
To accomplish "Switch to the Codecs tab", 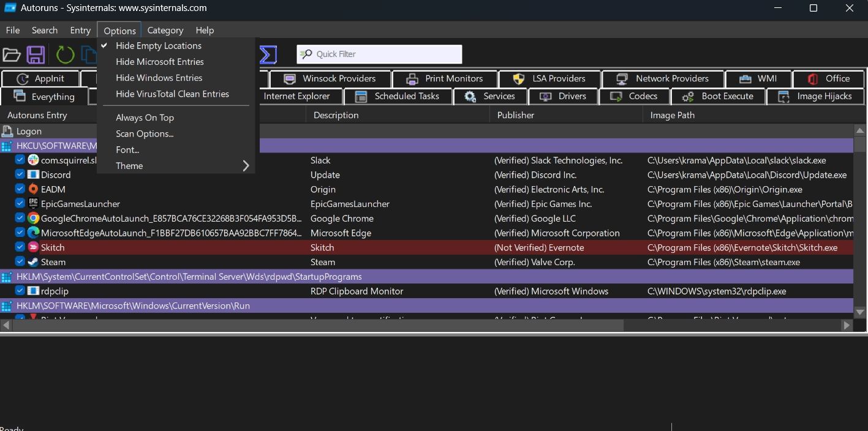I will click(x=635, y=97).
